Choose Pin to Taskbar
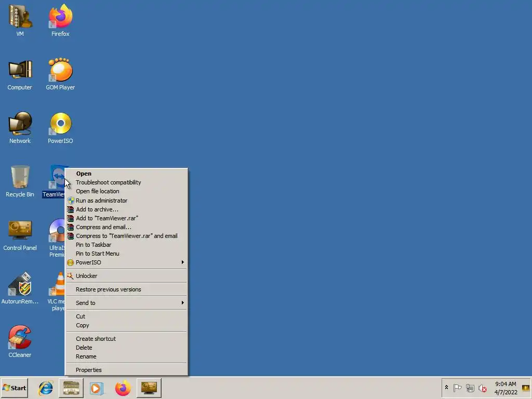Image resolution: width=532 pixels, height=399 pixels. click(126, 245)
